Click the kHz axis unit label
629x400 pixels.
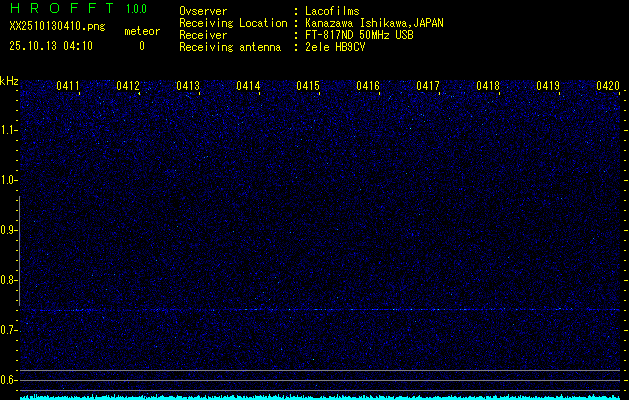(9, 81)
